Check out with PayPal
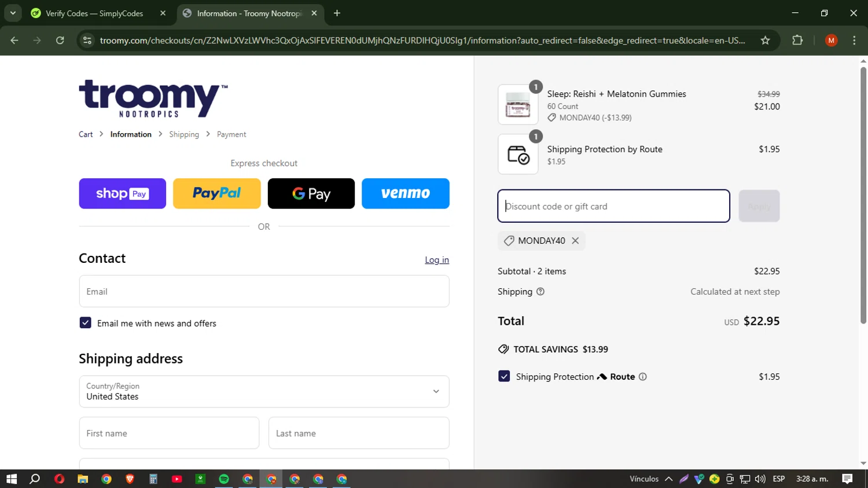The width and height of the screenshot is (868, 488). (217, 193)
